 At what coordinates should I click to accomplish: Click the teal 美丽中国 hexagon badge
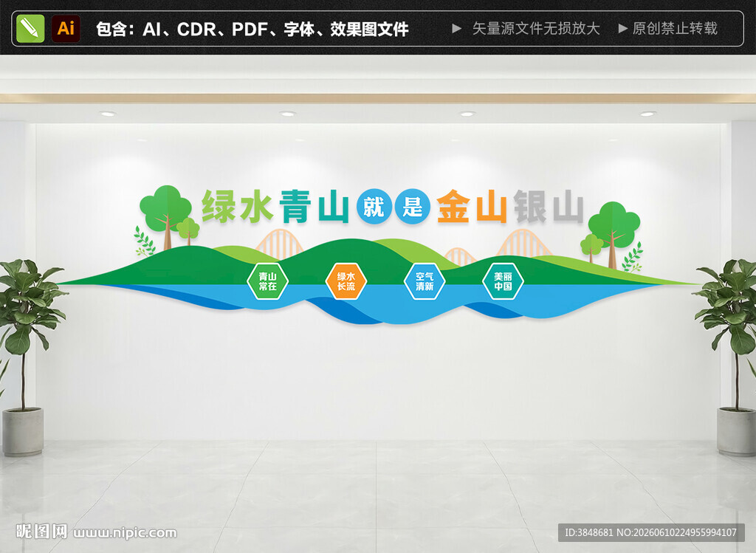(x=503, y=281)
